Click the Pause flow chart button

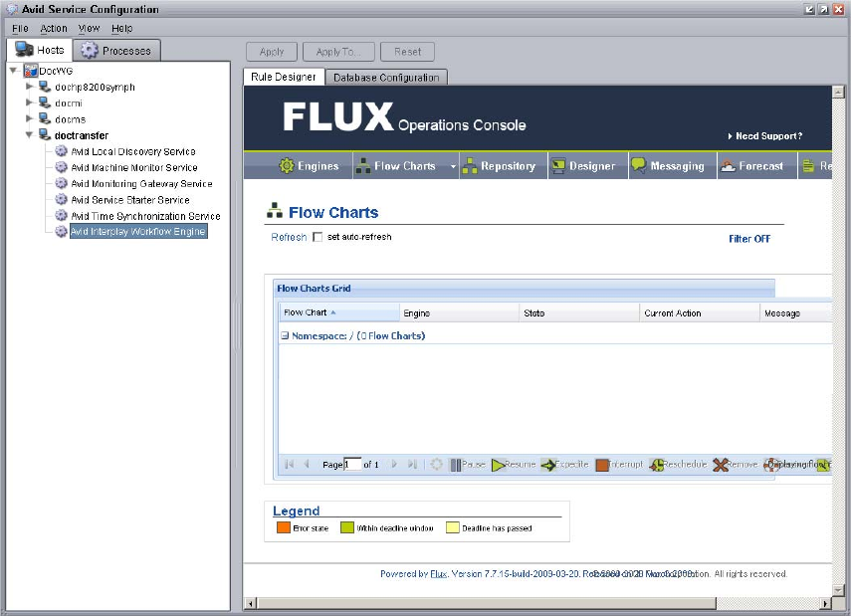(x=468, y=465)
